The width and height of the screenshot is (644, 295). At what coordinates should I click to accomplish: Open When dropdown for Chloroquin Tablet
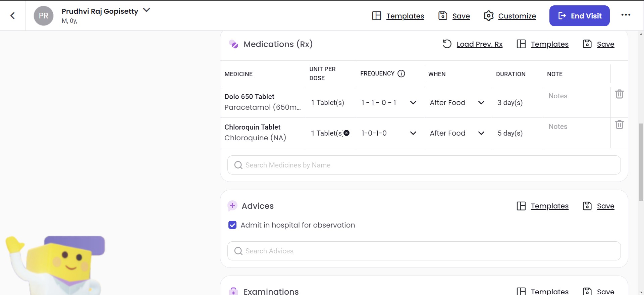pos(481,133)
